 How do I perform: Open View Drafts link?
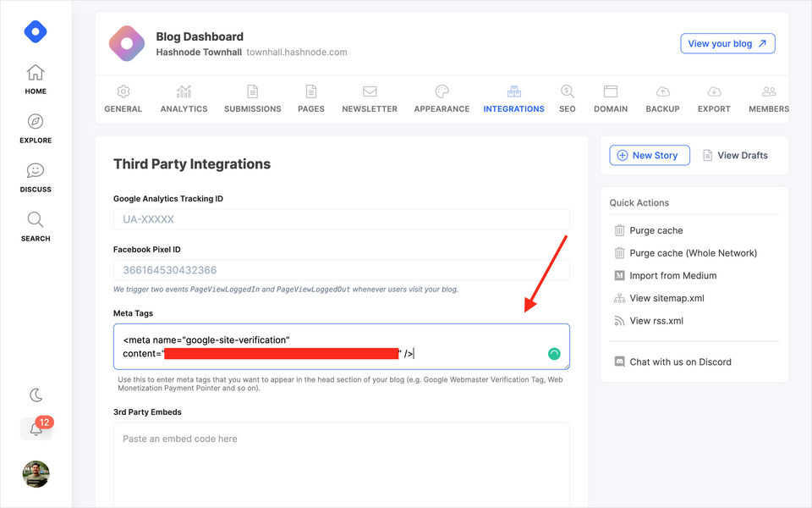735,156
